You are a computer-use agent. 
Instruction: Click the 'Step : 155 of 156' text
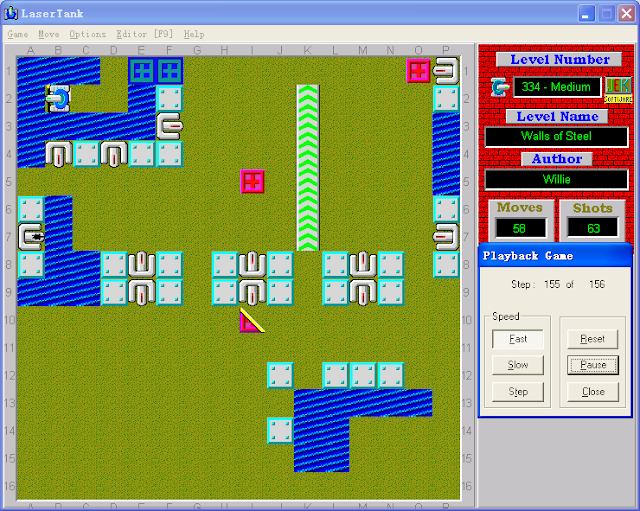pyautogui.click(x=558, y=284)
